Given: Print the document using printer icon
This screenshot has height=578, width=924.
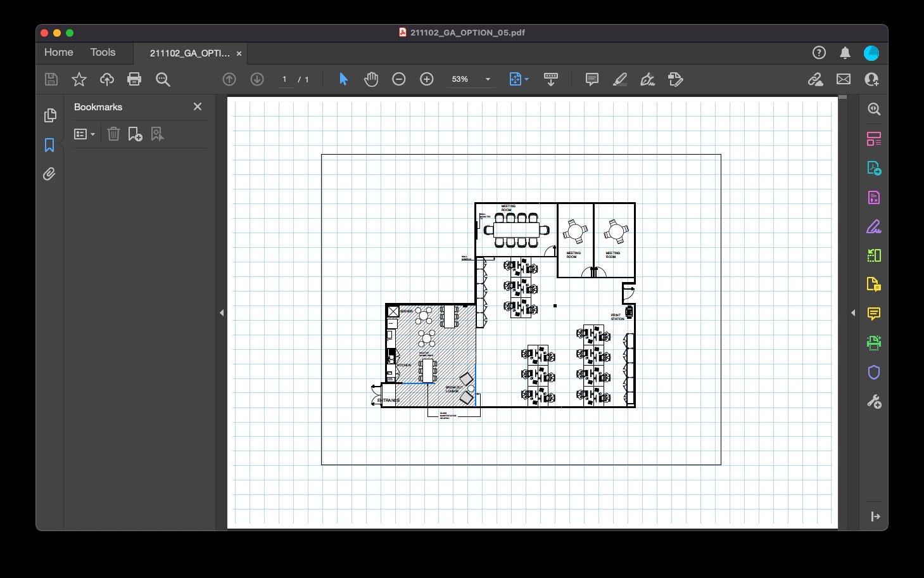Looking at the screenshot, I should (x=134, y=79).
